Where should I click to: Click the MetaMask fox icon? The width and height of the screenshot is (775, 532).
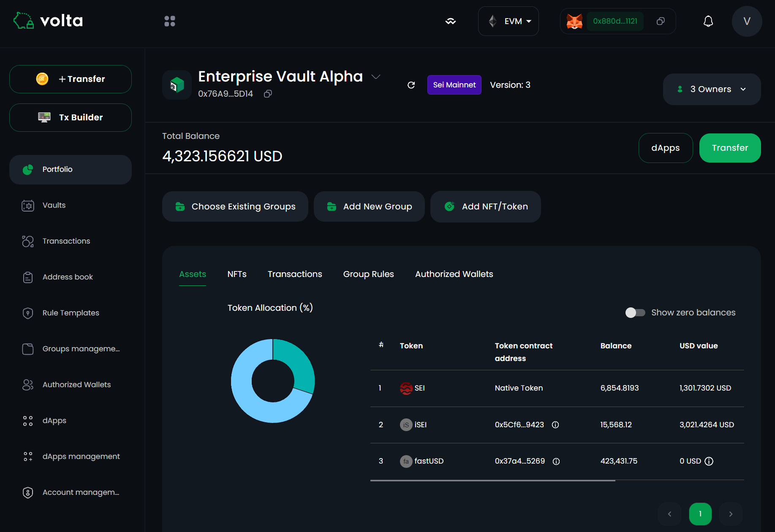[574, 21]
